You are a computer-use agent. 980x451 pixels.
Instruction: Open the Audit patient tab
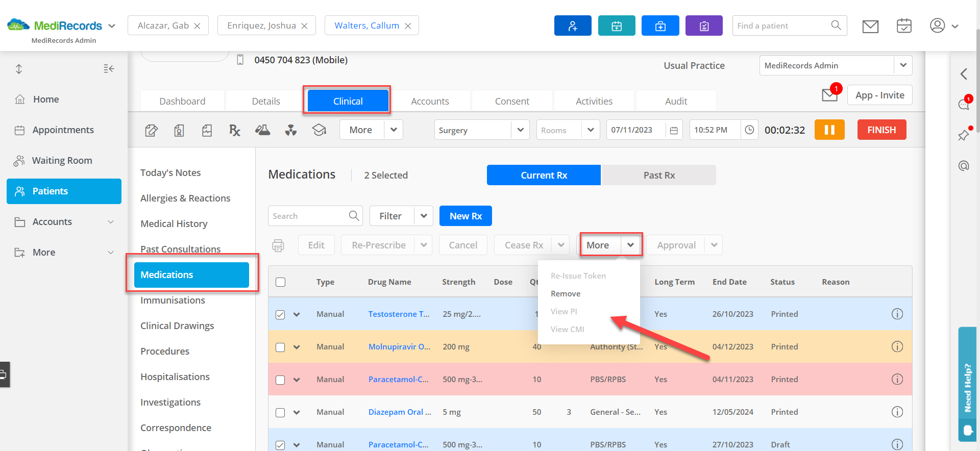click(x=676, y=101)
